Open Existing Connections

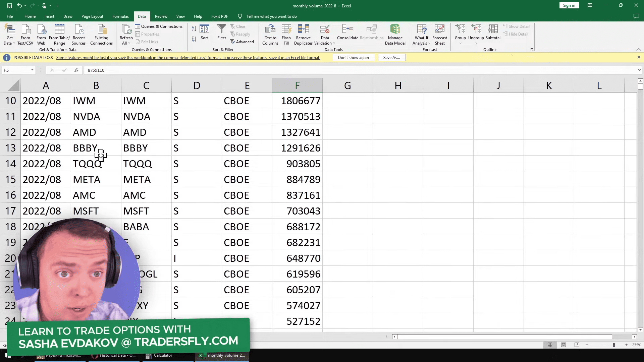(x=101, y=35)
